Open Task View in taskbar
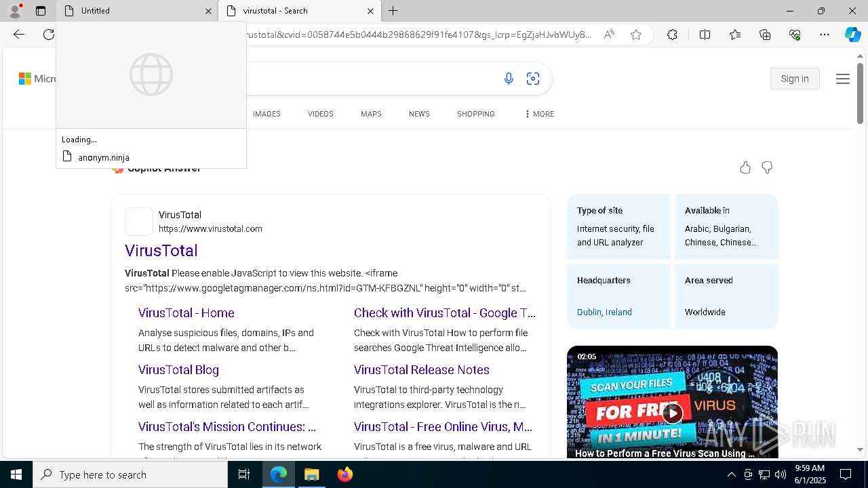Image resolution: width=868 pixels, height=488 pixels. (x=244, y=474)
